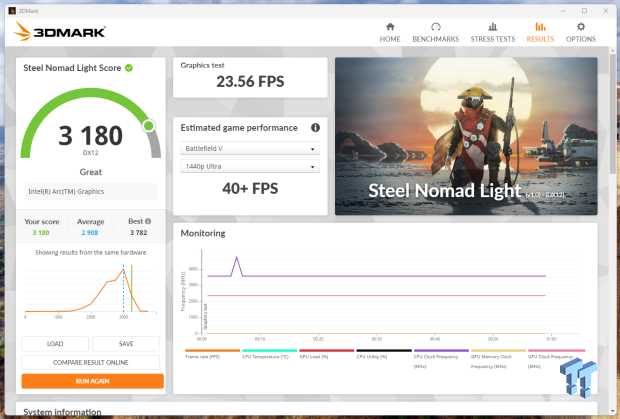The height and width of the screenshot is (419, 620).
Task: Toggle the CPU Temperature legend swatch
Action: (269, 350)
